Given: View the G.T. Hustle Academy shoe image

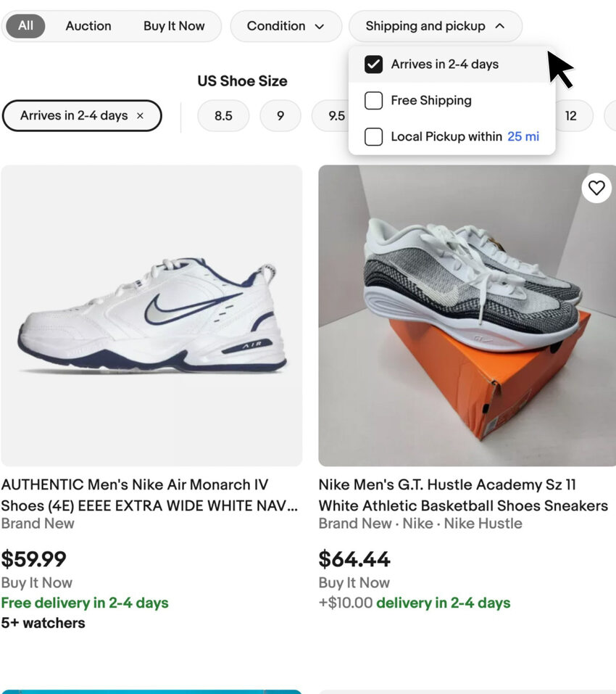Looking at the screenshot, I should 467,315.
